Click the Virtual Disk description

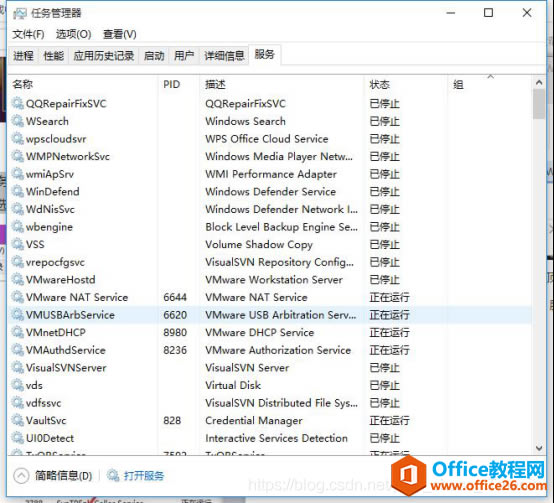point(233,385)
